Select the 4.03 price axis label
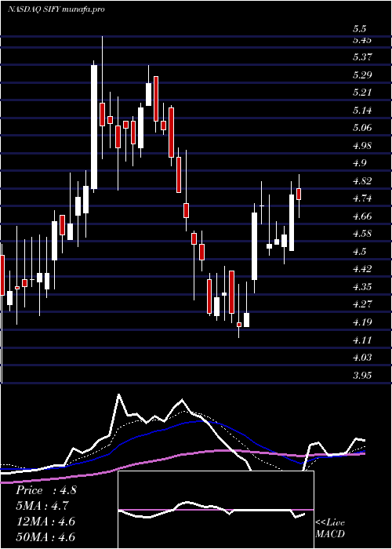 click(x=362, y=357)
